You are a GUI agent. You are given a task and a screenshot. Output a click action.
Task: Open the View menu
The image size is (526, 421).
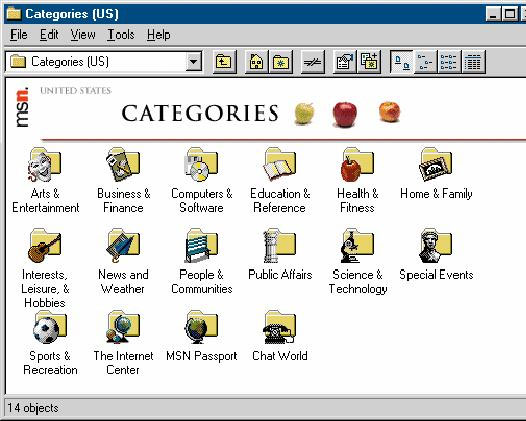pyautogui.click(x=83, y=35)
